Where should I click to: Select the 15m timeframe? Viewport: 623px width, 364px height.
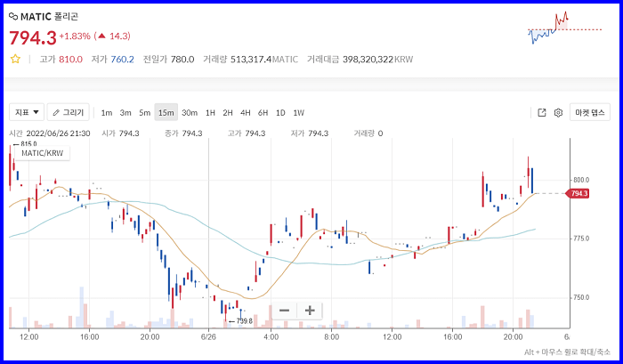(x=166, y=113)
